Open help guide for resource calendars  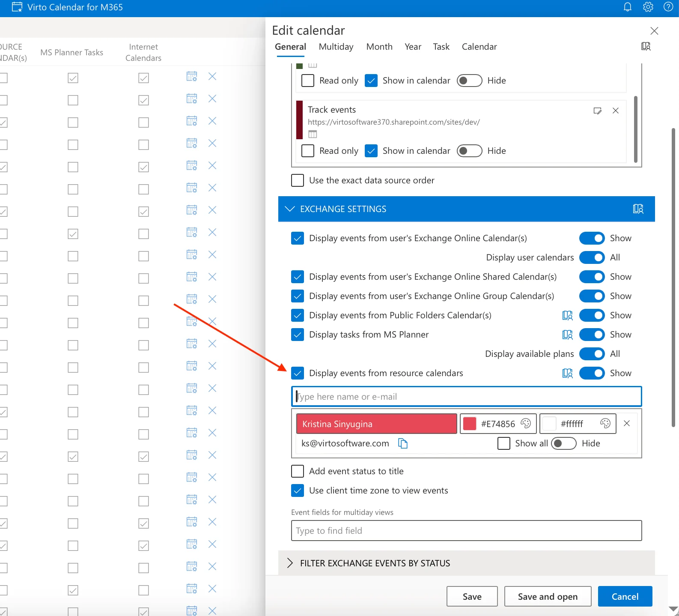coord(567,373)
